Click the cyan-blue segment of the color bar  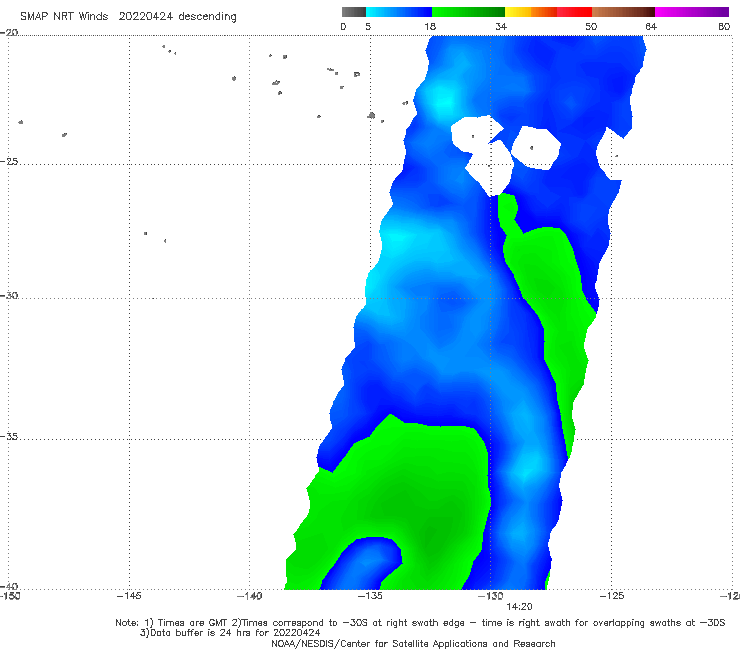[399, 12]
